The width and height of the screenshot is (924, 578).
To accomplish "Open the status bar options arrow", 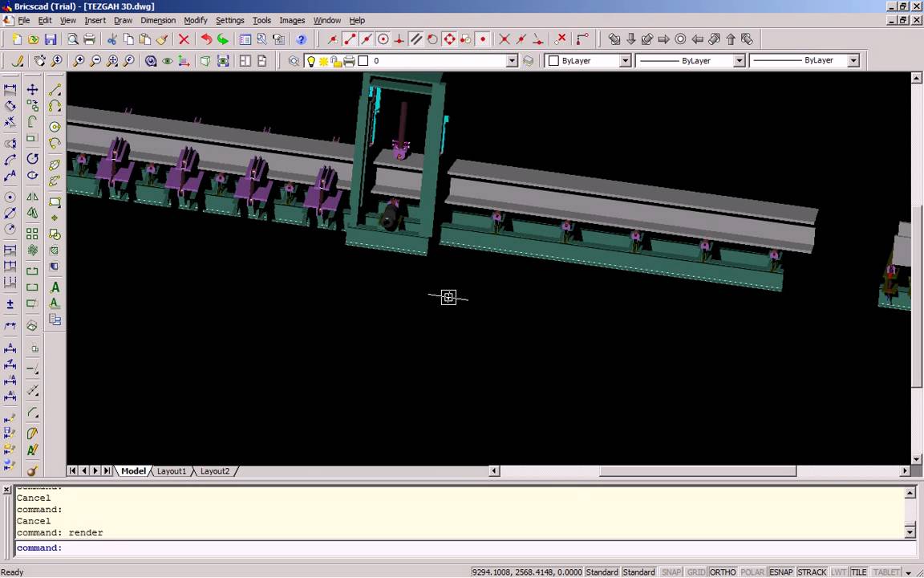I will point(909,572).
